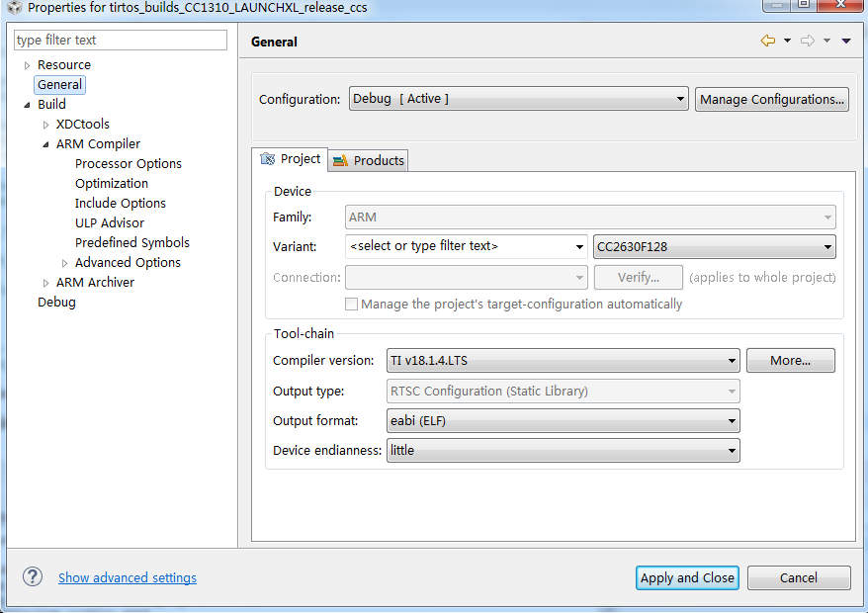Image resolution: width=868 pixels, height=613 pixels.
Task: Open the back history dropdown arrow
Action: (x=787, y=41)
